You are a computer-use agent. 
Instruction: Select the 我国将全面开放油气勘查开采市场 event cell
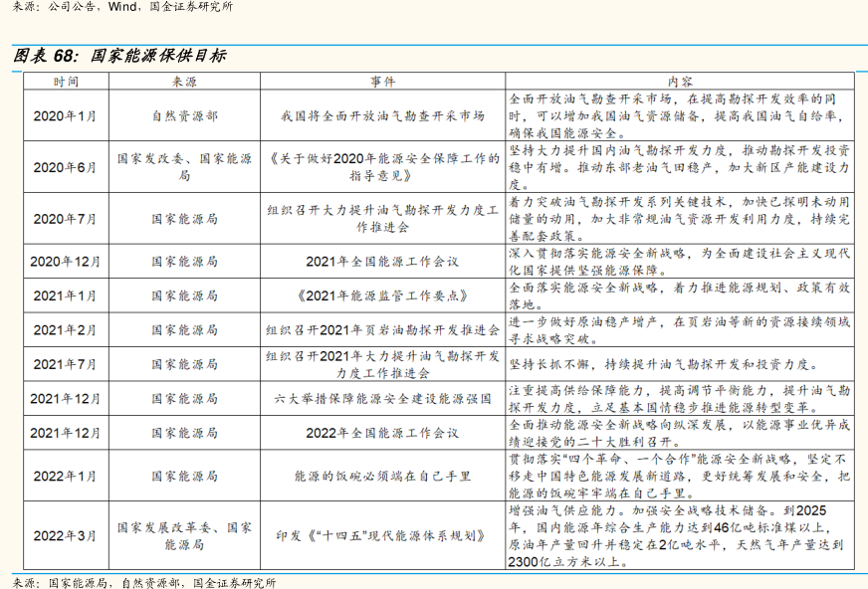click(383, 115)
